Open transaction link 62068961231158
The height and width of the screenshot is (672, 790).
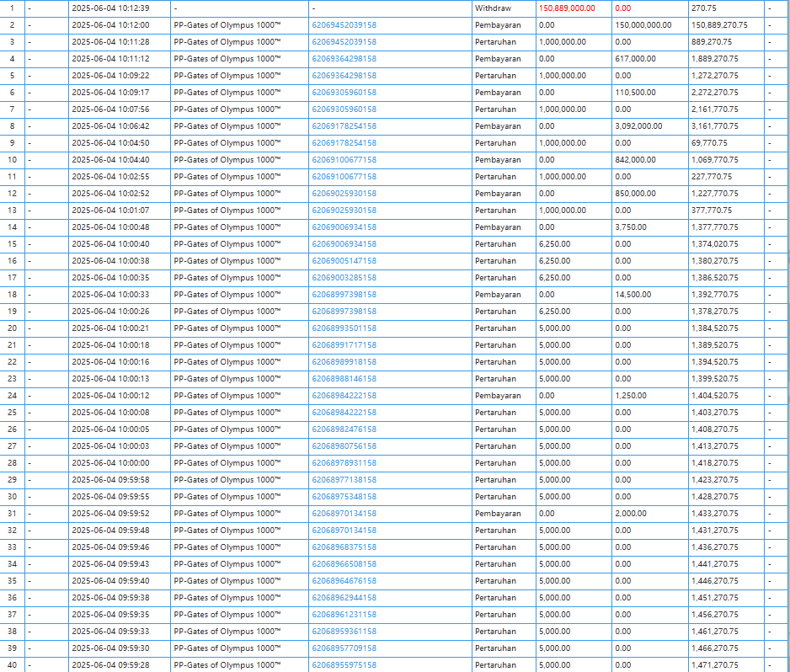(x=344, y=615)
